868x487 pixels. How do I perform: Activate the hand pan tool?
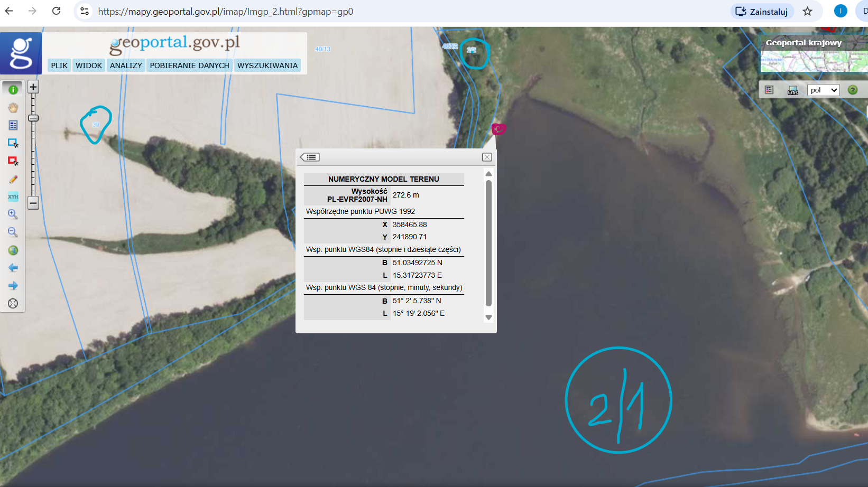tap(13, 107)
